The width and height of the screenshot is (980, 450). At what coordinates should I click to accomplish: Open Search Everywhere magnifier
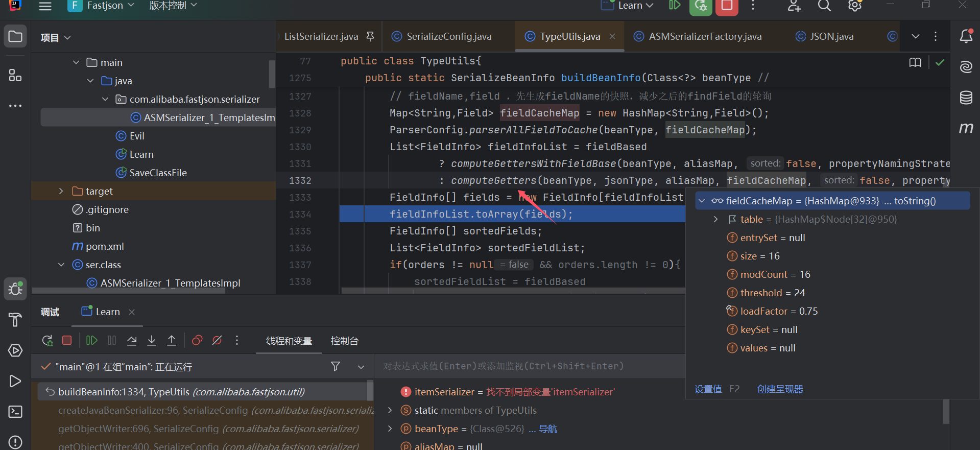pyautogui.click(x=824, y=6)
